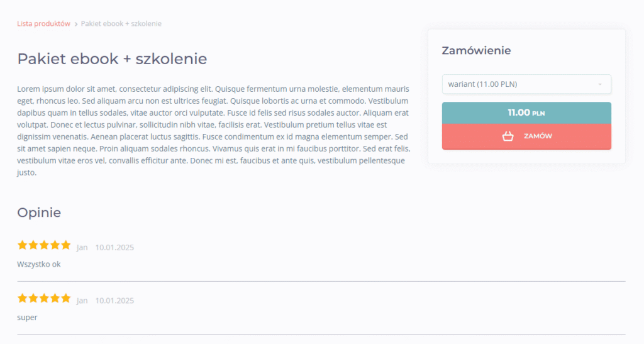Image resolution: width=644 pixels, height=344 pixels.
Task: Click the shopping basket icon on ZAMÓW
Action: (x=508, y=136)
